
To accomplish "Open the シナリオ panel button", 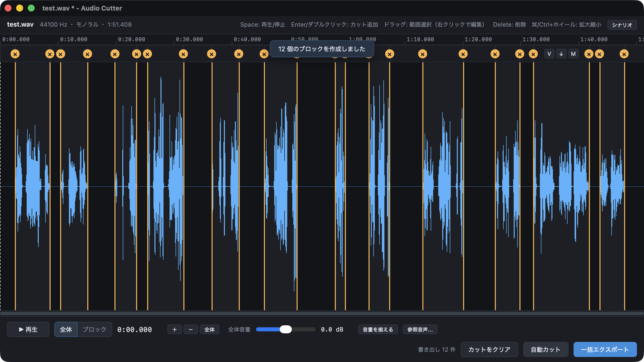I will [x=622, y=25].
